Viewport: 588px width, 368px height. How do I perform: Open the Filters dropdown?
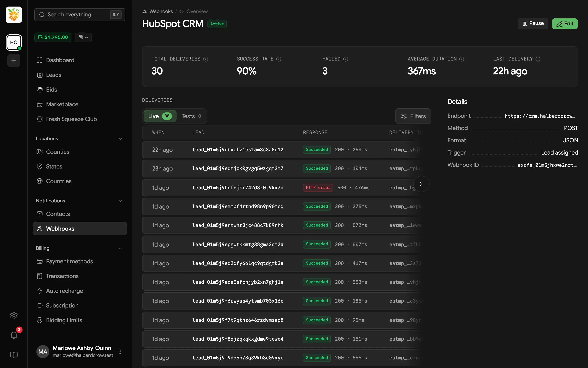coord(413,116)
